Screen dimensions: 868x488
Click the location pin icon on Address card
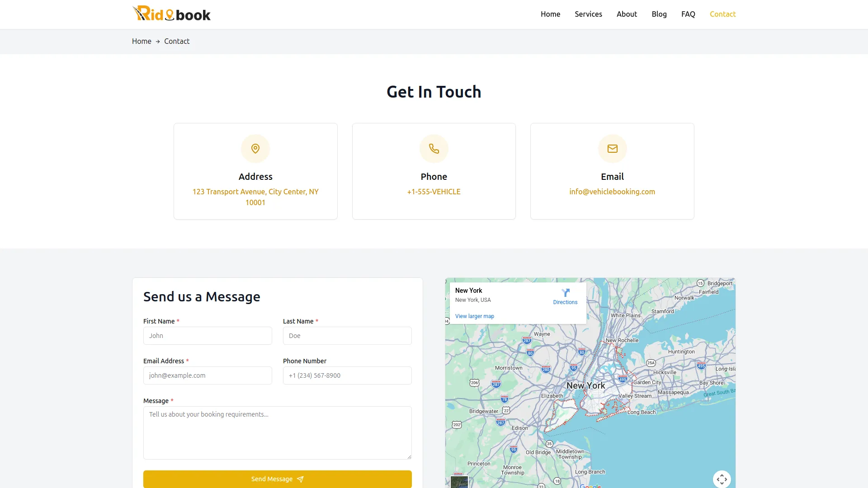255,148
